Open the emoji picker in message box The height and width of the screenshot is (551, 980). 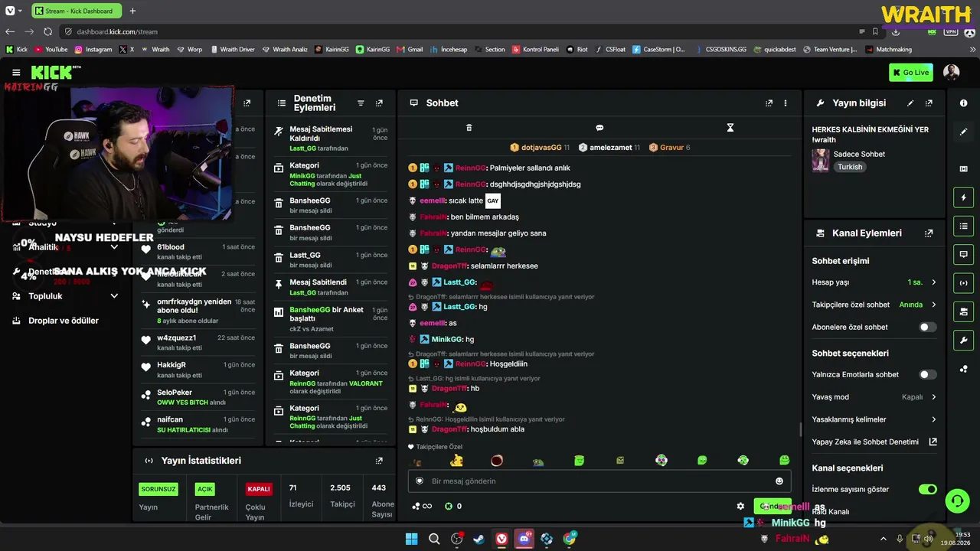pos(779,481)
